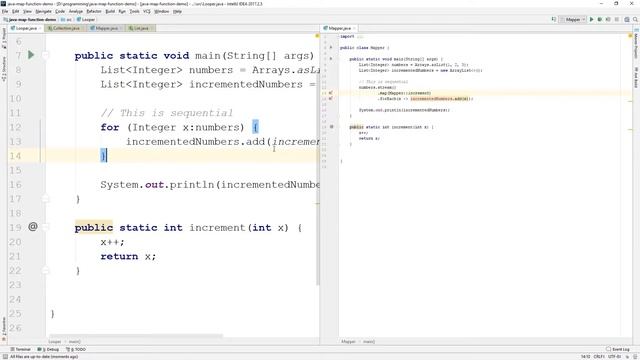Click the gutter marker beside .map line in Mapper editor
The image size is (640, 360).
tap(331, 93)
